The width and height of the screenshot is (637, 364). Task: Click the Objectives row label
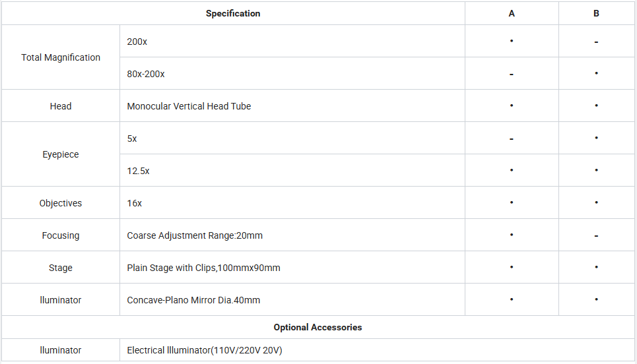click(x=61, y=203)
